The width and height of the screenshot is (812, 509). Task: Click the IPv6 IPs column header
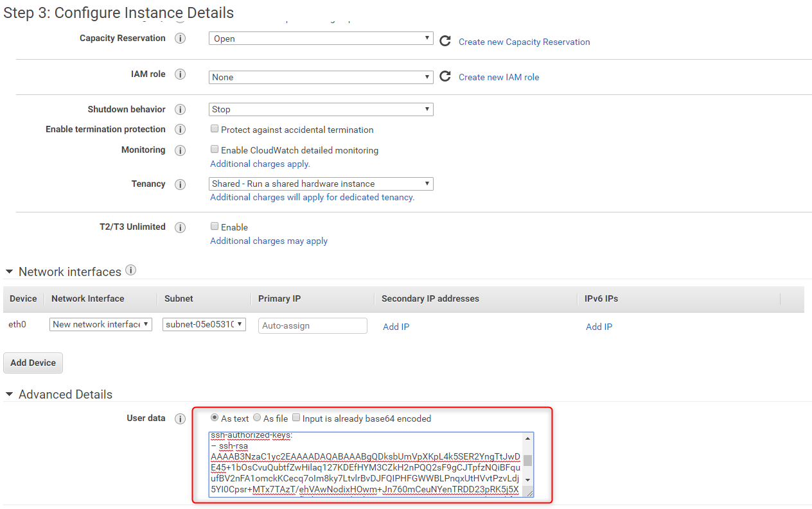tap(601, 298)
